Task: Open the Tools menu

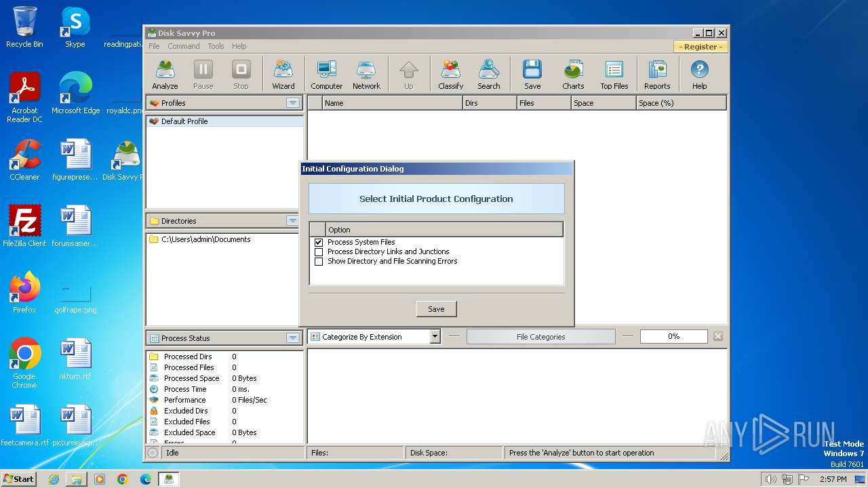Action: click(216, 46)
